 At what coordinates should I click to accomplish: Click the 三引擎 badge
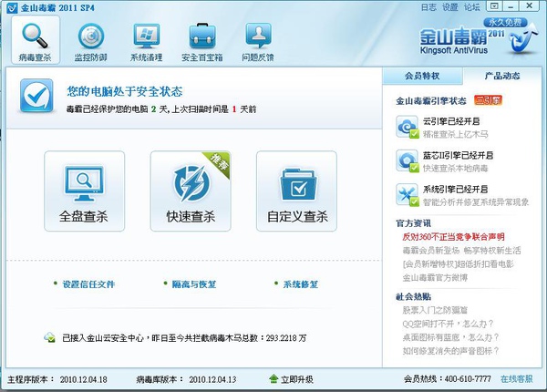pyautogui.click(x=488, y=101)
